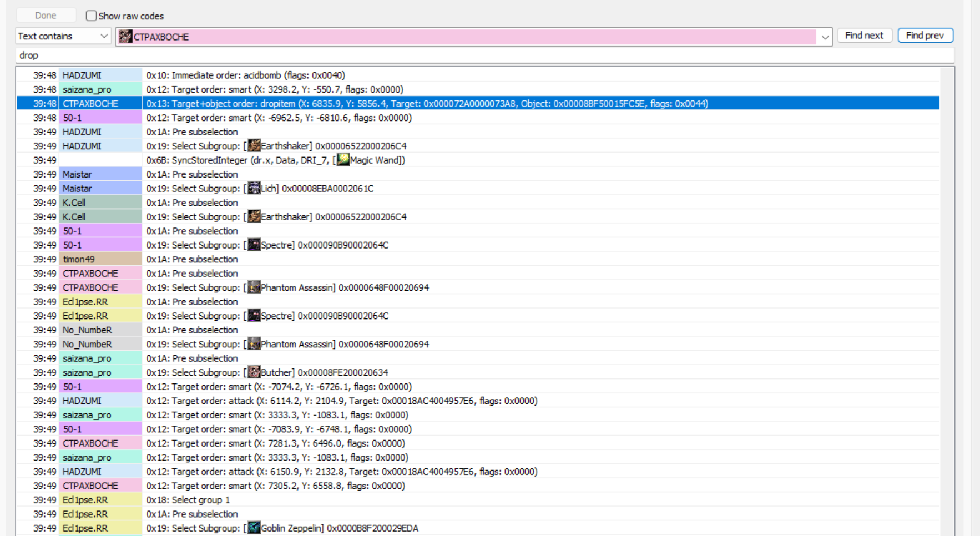Select HADZUMI's attack order at X: 6150.9
This screenshot has width=980, height=536.
[478, 471]
